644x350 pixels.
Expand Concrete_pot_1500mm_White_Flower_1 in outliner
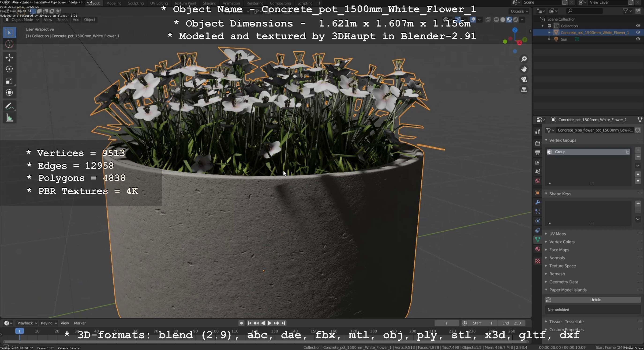click(549, 33)
